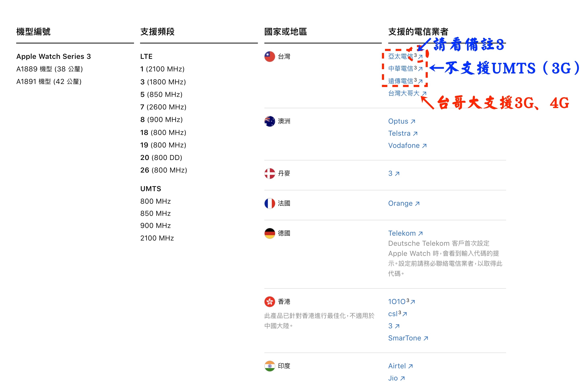Click the band 8 (900 MHz) entry
This screenshot has height=392, width=585.
click(161, 120)
